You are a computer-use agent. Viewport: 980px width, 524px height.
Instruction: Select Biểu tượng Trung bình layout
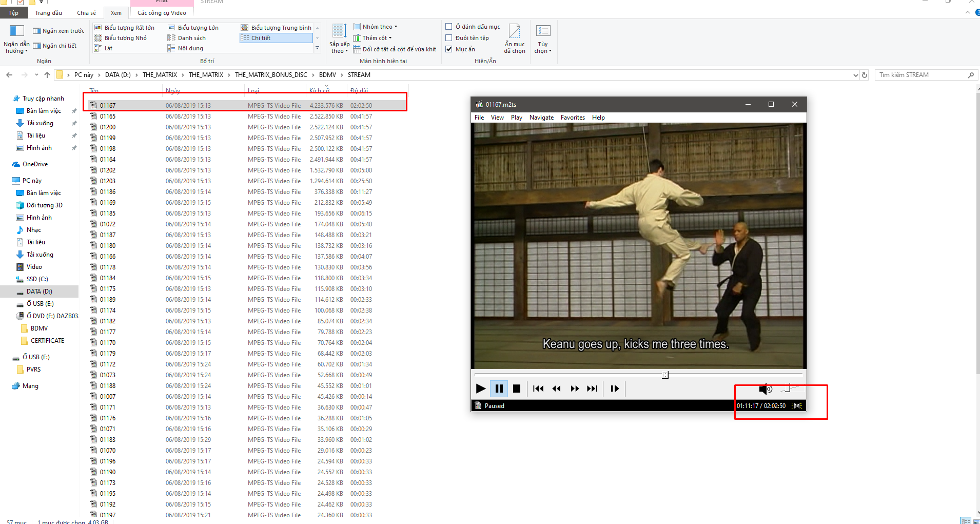point(276,28)
